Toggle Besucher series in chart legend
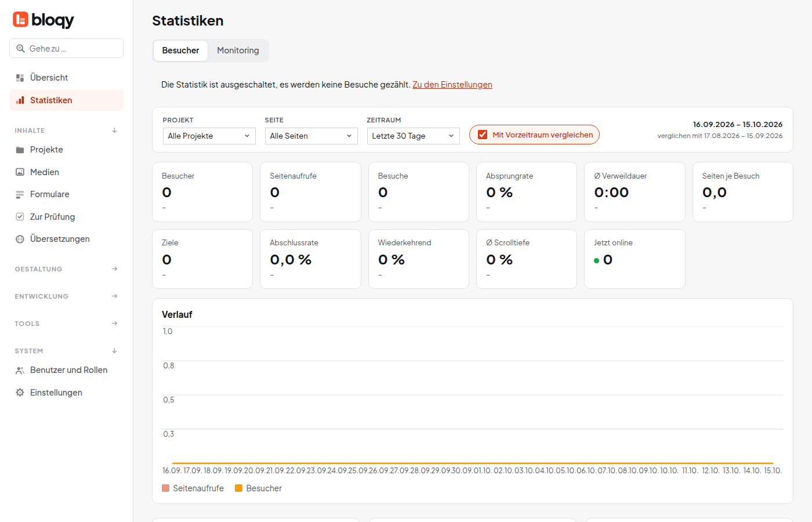Viewport: 812px width, 522px height. (x=259, y=488)
